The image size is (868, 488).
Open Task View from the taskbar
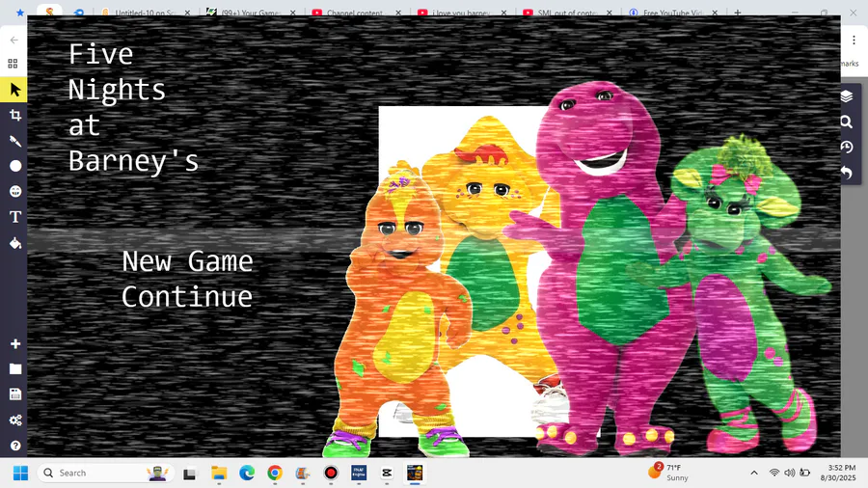pos(190,474)
